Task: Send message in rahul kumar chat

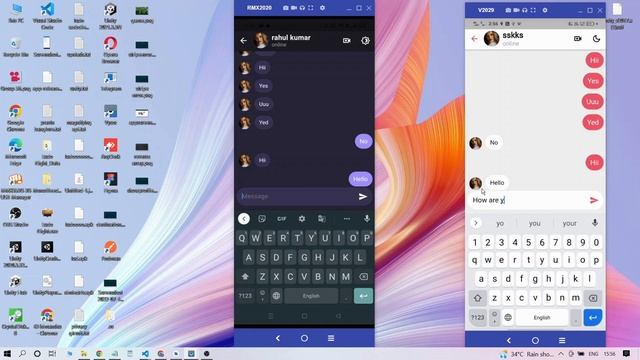Action: pos(362,196)
